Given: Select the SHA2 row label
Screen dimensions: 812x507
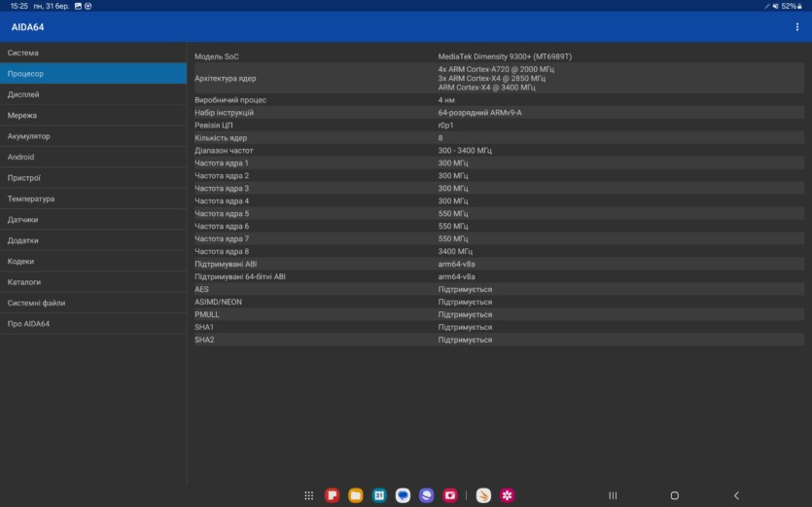Looking at the screenshot, I should [x=204, y=340].
